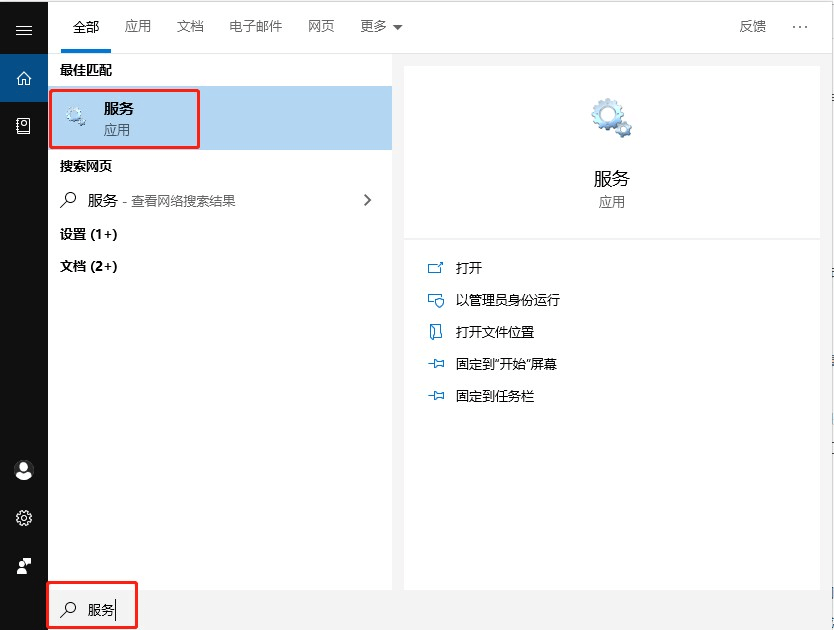Click the search input box showing 服务

pyautogui.click(x=100, y=605)
